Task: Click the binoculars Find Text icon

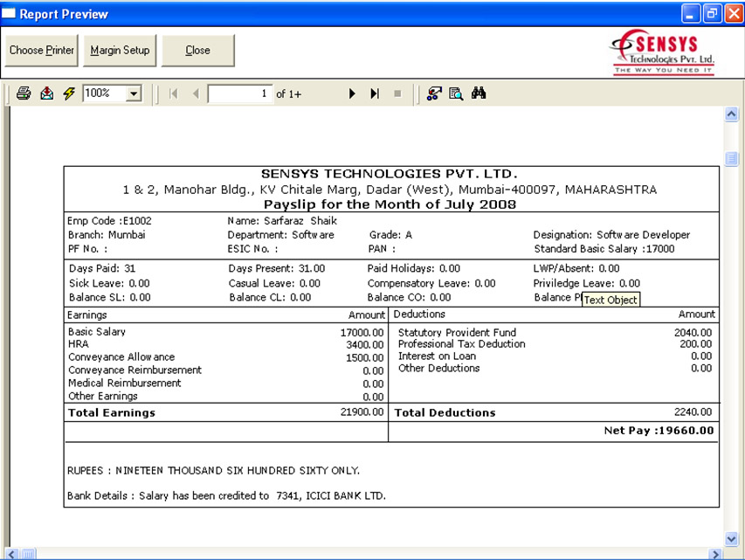Action: pyautogui.click(x=479, y=93)
